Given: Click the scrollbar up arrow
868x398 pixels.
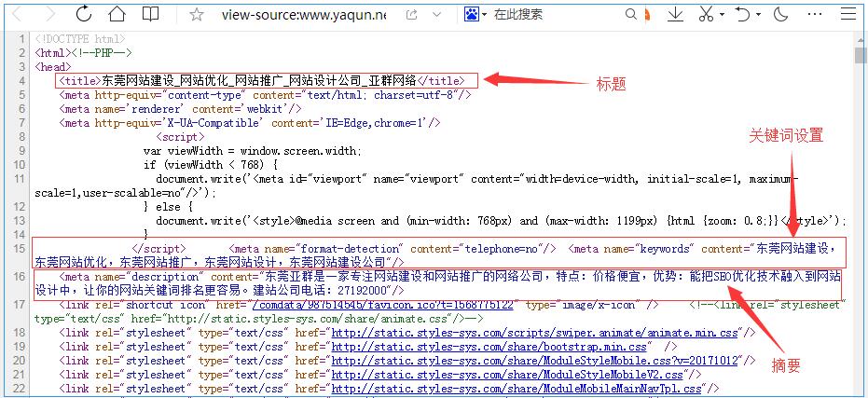Looking at the screenshot, I should (x=860, y=39).
